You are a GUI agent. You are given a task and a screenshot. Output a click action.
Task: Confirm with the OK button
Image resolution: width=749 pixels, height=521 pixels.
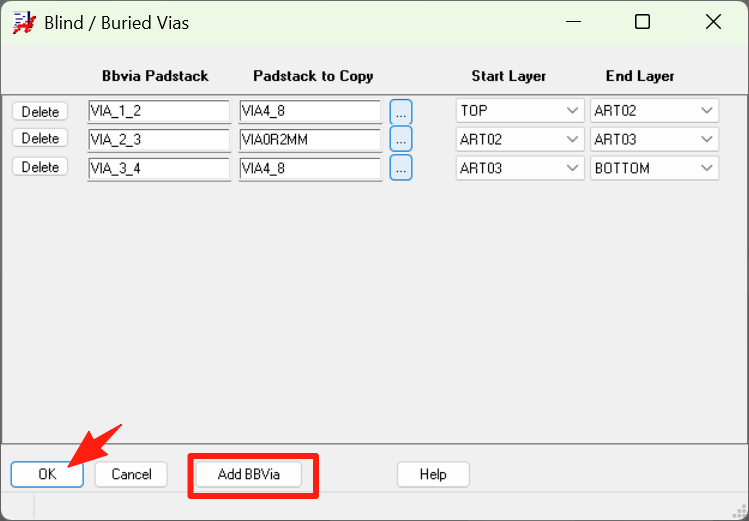(47, 474)
